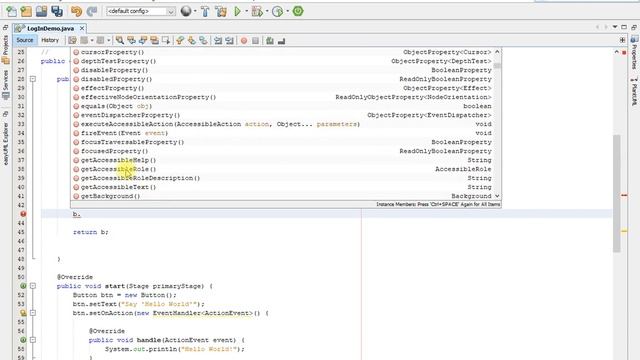Open the Run Project dropdown arrow
The width and height of the screenshot is (640, 360).
246,11
